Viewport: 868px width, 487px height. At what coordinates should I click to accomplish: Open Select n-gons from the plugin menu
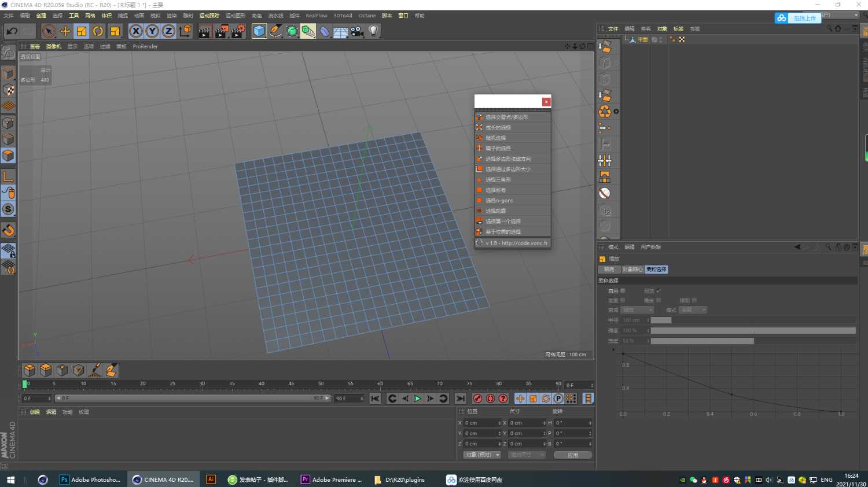(x=500, y=200)
